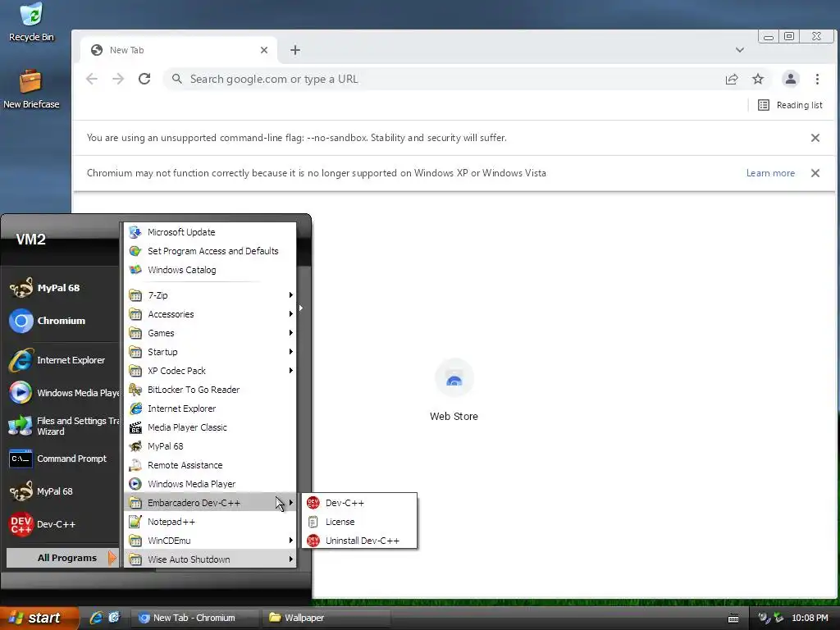Expand the Games folder

point(211,333)
